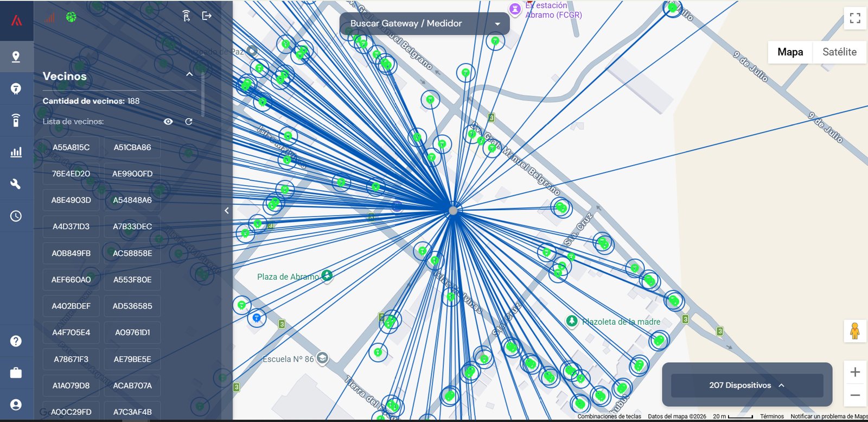Viewport: 868px width, 422px height.
Task: Refresh the neighbors list
Action: point(189,122)
